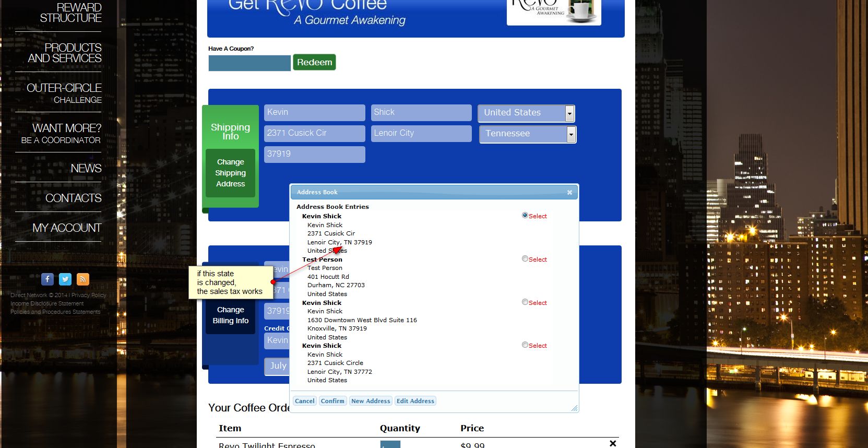Screen dimensions: 868x448
Task: Open the Tennessee state dropdown
Action: (x=528, y=134)
